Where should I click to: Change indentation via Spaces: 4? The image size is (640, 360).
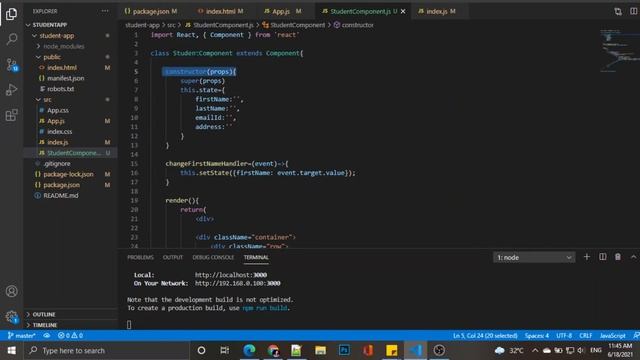click(537, 336)
